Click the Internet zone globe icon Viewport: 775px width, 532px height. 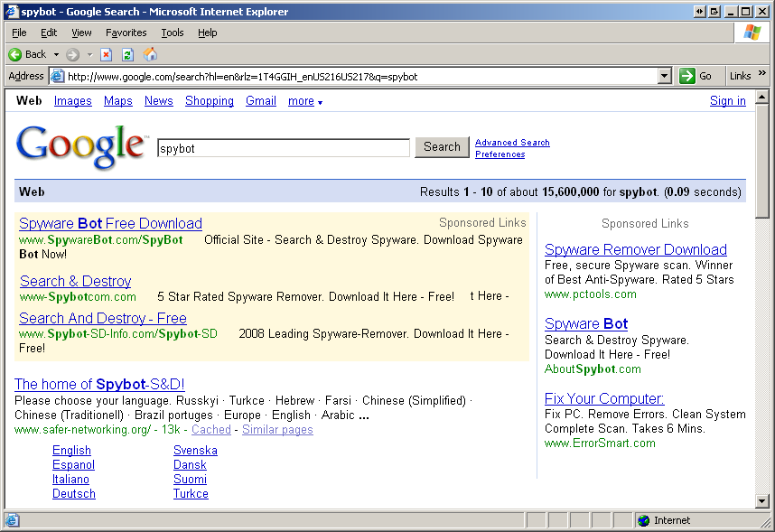point(643,520)
